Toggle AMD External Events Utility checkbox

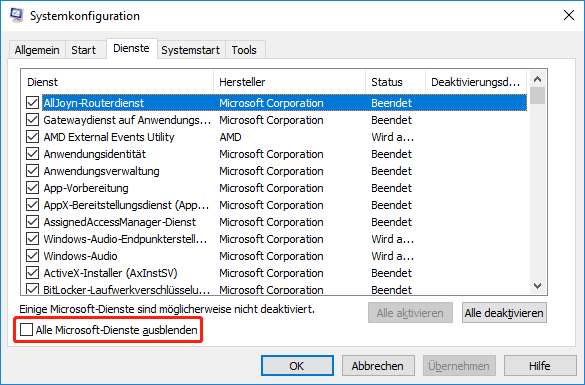[x=32, y=137]
